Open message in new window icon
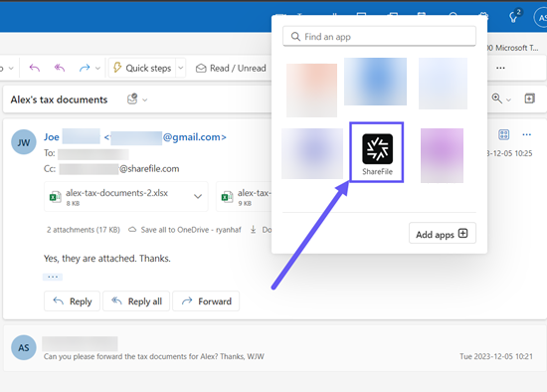This screenshot has width=547, height=392. 529,98
